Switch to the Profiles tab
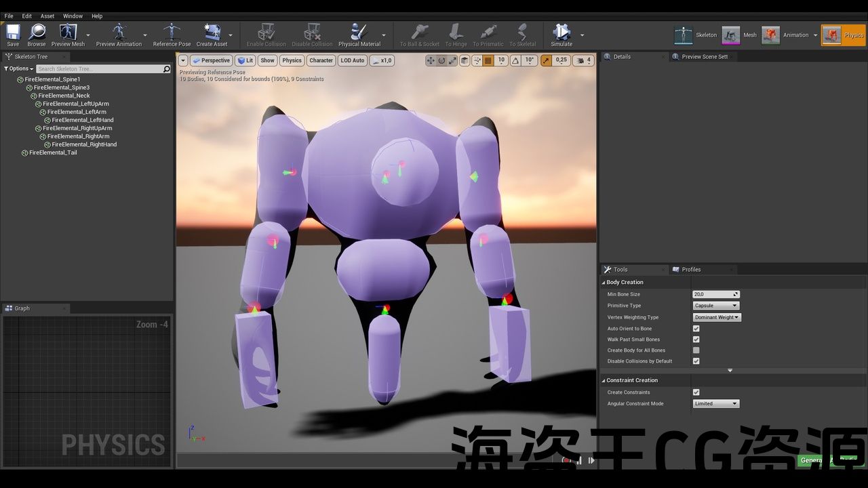The image size is (868, 488). (691, 270)
